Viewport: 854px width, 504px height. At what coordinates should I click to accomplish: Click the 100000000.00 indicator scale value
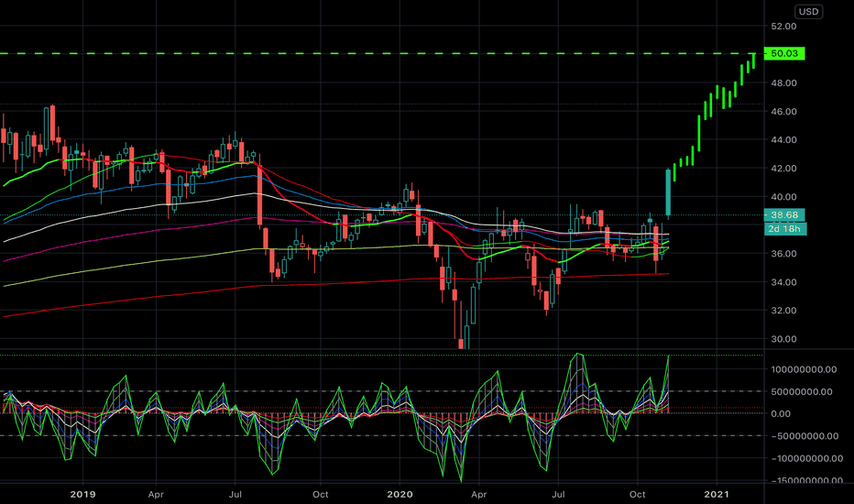804,369
